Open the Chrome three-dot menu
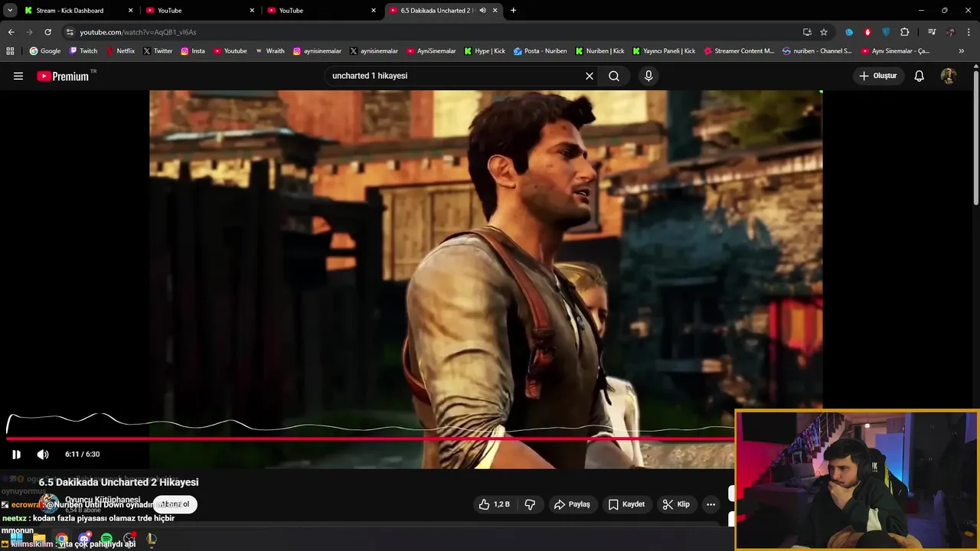Image resolution: width=980 pixels, height=551 pixels. pos(969,32)
